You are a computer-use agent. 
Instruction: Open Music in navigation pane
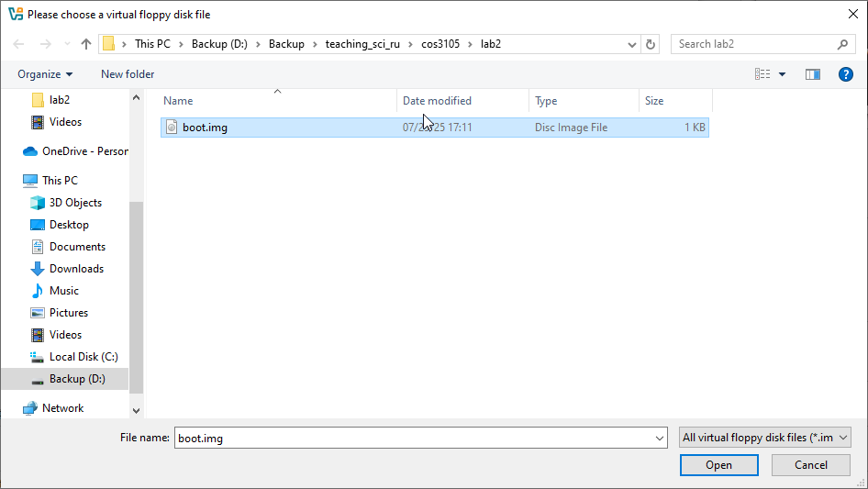(63, 291)
